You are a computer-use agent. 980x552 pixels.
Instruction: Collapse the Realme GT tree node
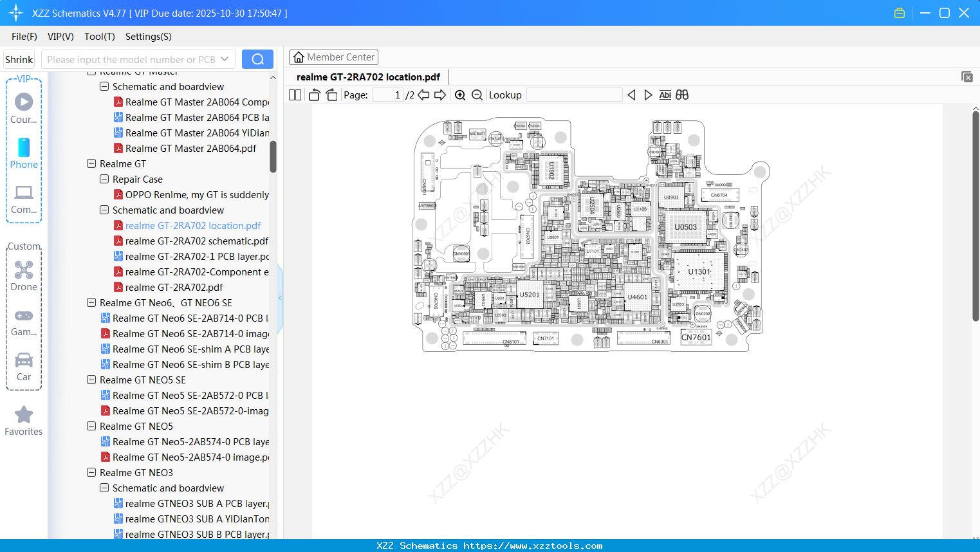(x=91, y=163)
